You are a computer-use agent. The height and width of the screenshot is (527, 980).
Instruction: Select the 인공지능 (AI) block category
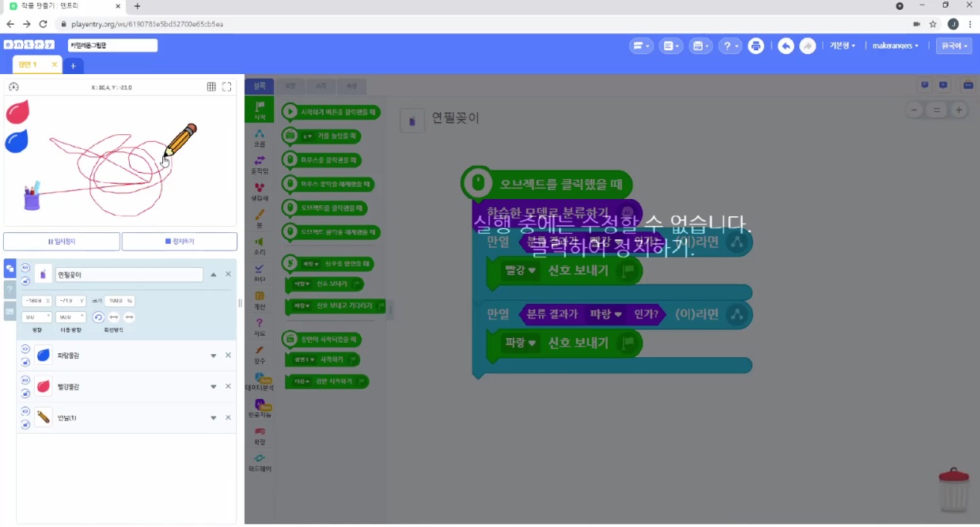[259, 409]
